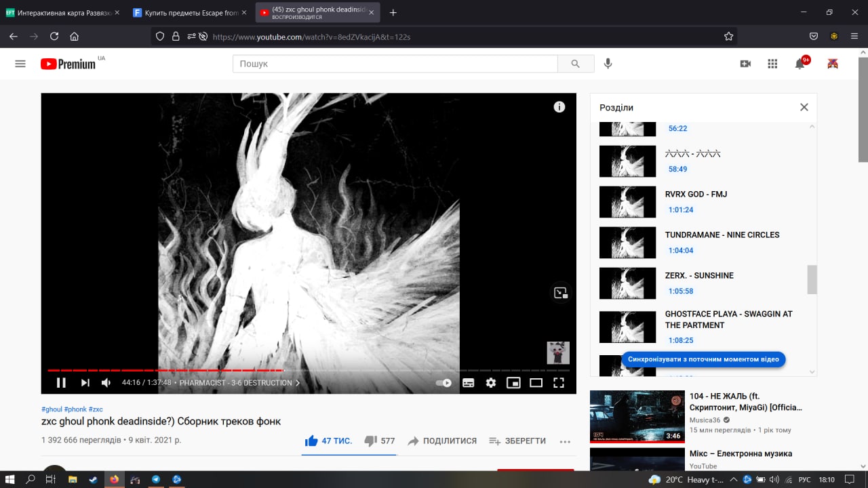
Task: Bookmark this page with the star
Action: pos(729,37)
